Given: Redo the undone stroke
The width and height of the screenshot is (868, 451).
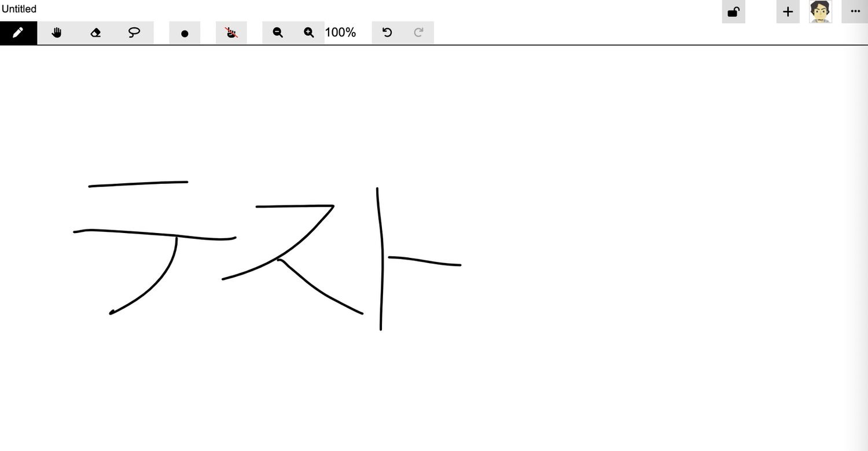Looking at the screenshot, I should (x=418, y=33).
